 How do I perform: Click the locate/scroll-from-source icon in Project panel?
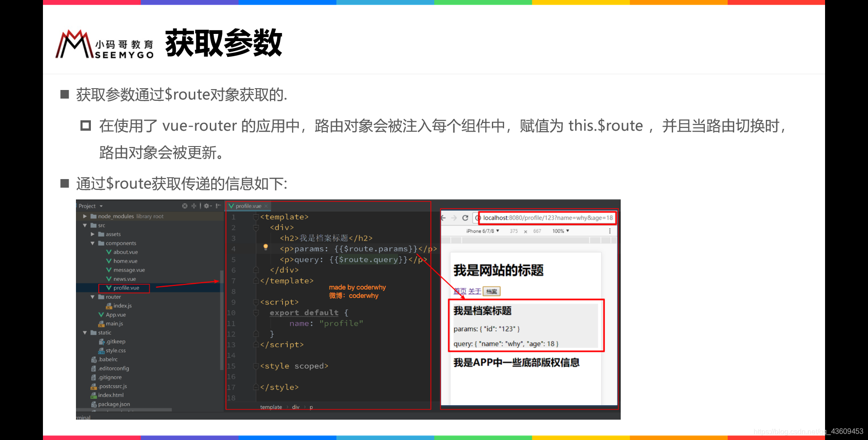coord(184,206)
